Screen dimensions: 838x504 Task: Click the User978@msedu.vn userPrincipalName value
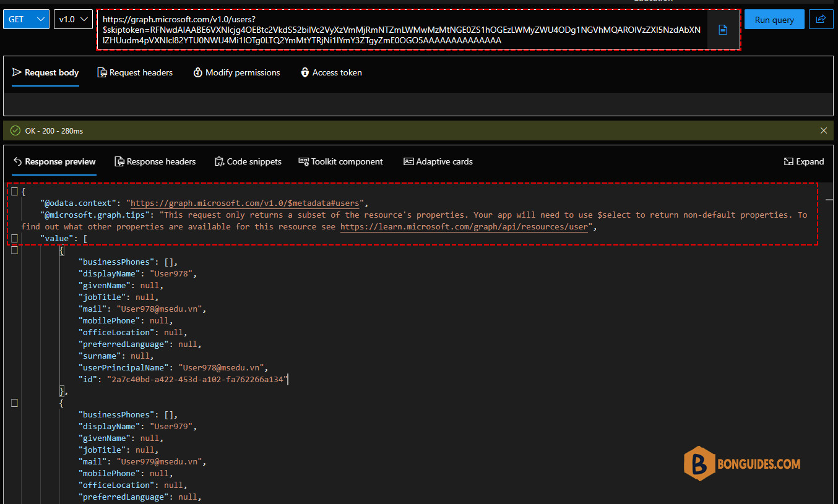pyautogui.click(x=222, y=368)
